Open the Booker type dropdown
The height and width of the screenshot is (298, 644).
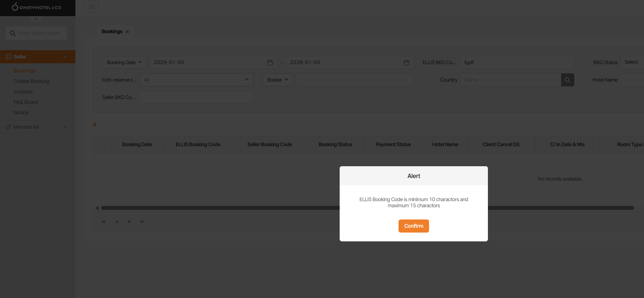click(x=278, y=80)
